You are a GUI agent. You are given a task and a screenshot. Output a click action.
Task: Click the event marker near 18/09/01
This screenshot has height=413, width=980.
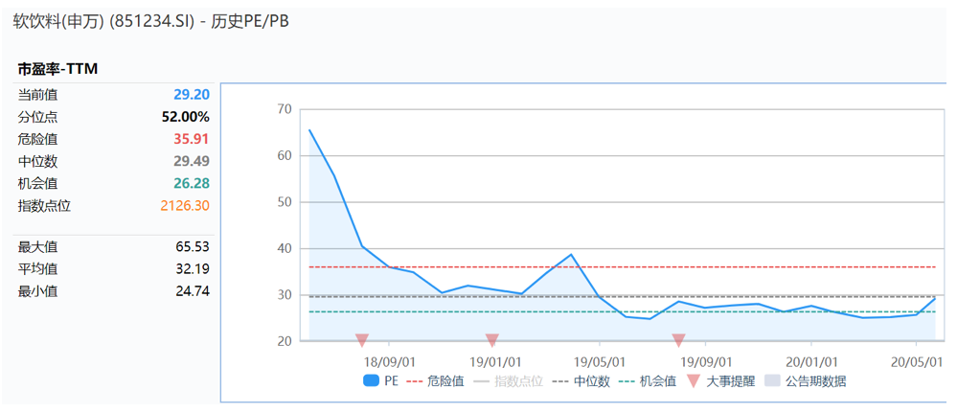[x=362, y=340]
